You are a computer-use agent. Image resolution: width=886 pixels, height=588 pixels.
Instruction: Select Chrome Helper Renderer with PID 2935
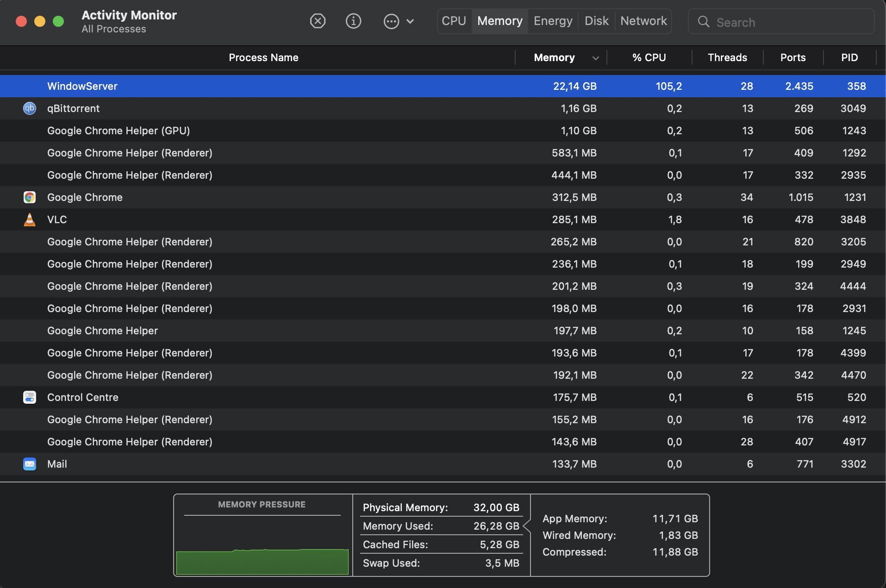443,175
